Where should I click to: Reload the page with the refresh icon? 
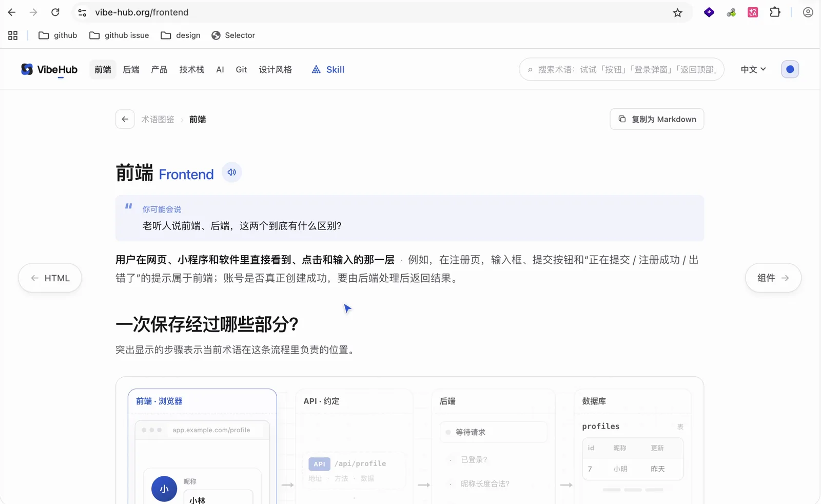point(55,12)
